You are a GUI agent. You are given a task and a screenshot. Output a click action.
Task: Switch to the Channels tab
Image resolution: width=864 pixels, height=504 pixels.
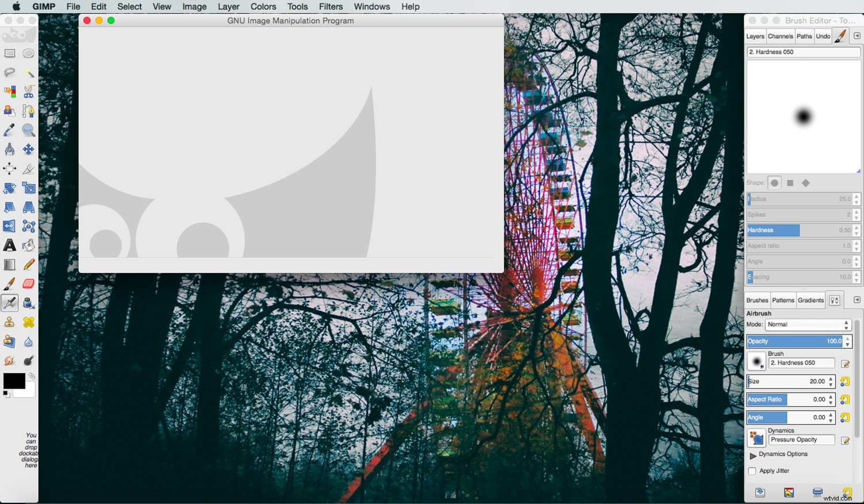(x=780, y=36)
